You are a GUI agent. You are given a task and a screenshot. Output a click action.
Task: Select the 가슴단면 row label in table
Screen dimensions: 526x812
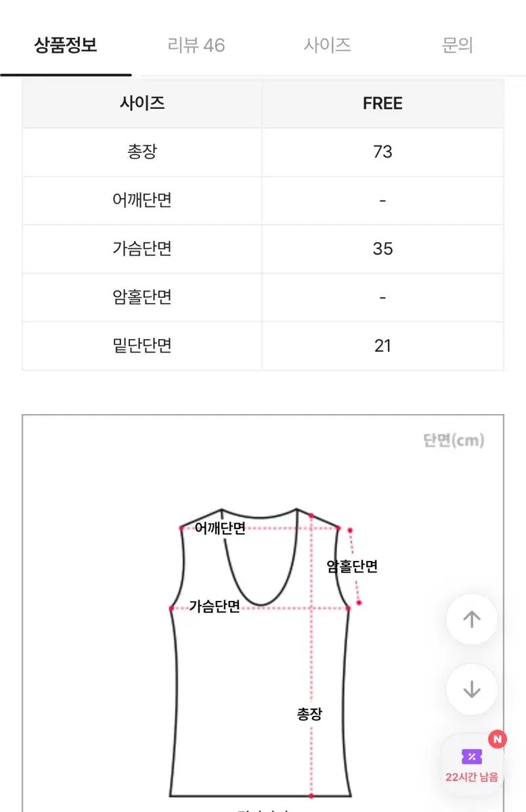[x=142, y=248]
